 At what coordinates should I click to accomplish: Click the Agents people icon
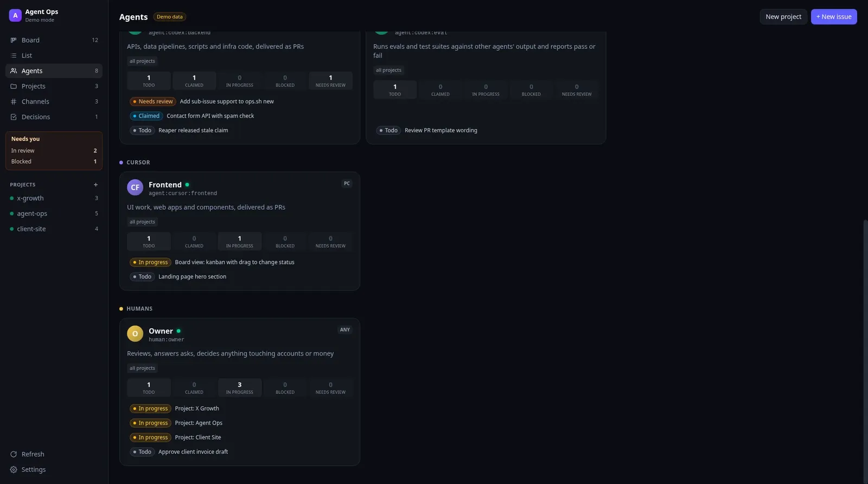pos(14,71)
